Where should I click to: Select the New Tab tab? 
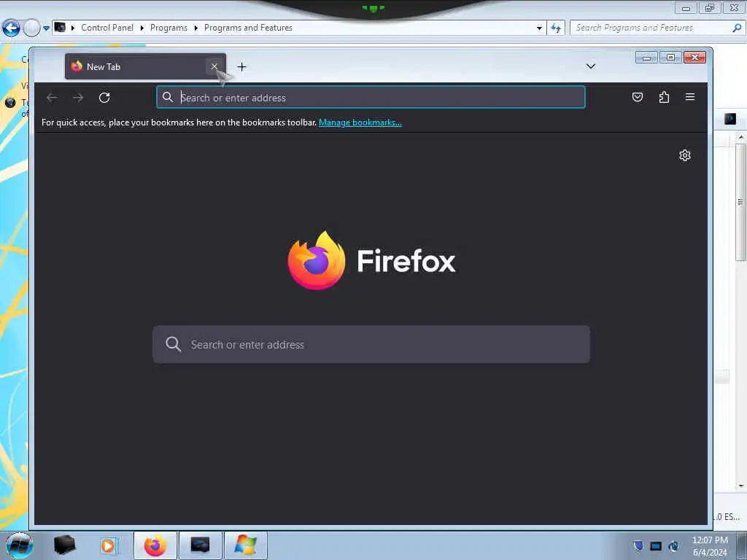pos(145,66)
